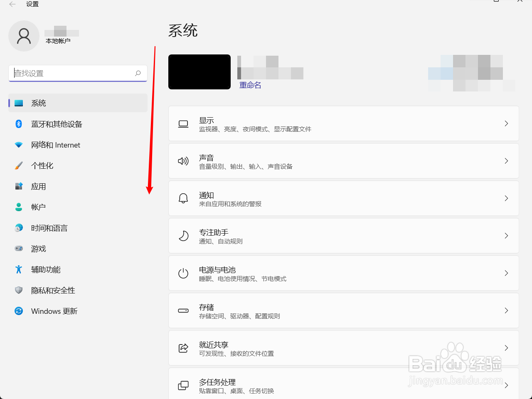The width and height of the screenshot is (532, 399).
Task: Open the 电源与电池 title text
Action: pyautogui.click(x=217, y=270)
